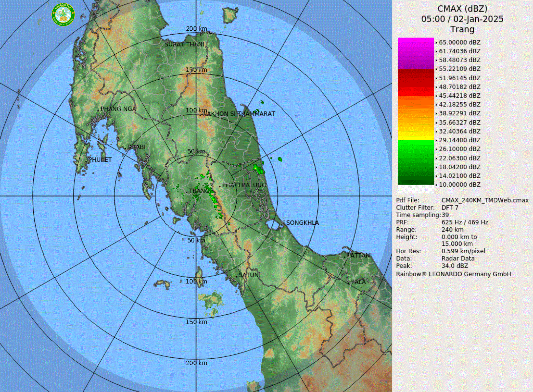
Task: Click the SATUN city label
Action: pos(249,275)
